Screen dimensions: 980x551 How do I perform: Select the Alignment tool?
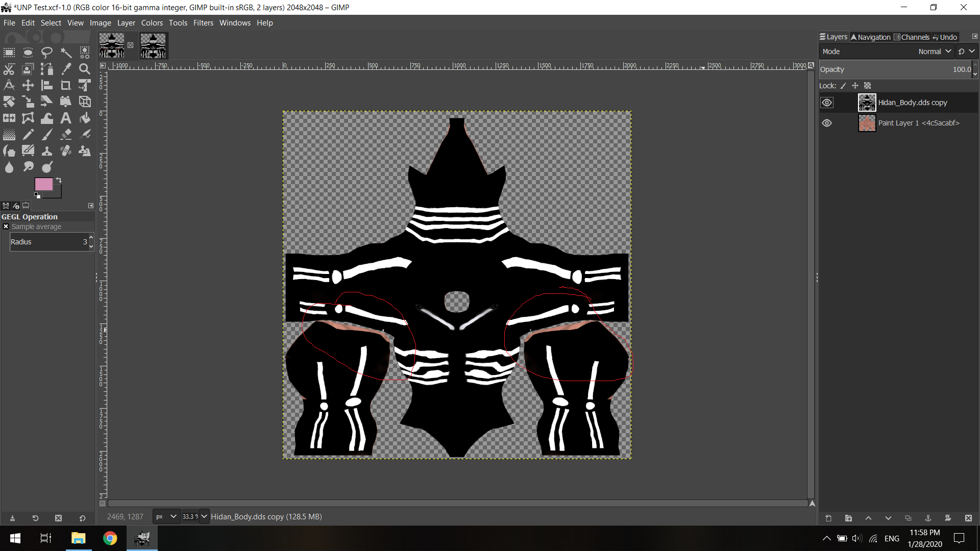[47, 85]
